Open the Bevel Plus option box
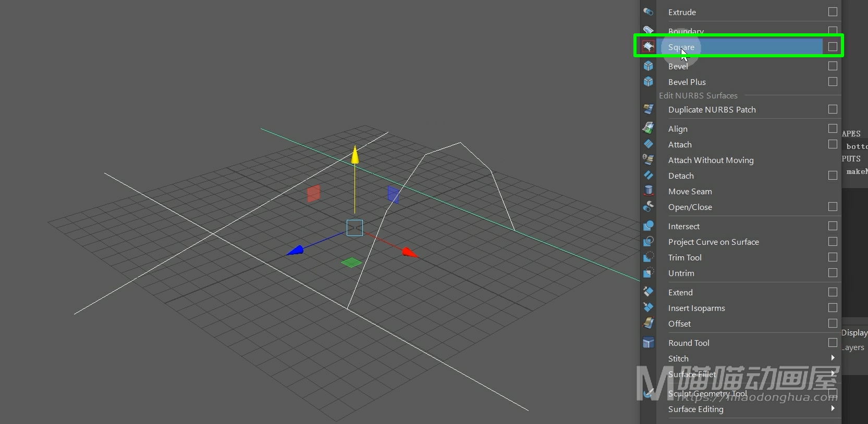The width and height of the screenshot is (868, 424). [x=833, y=82]
